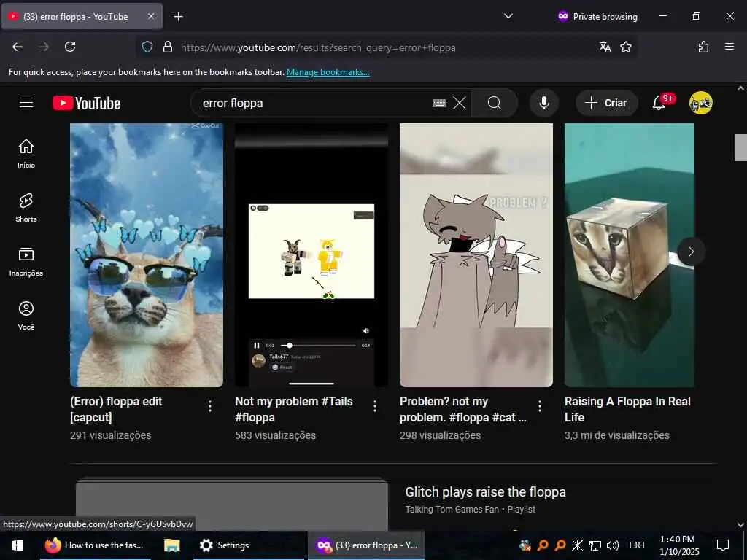The height and width of the screenshot is (560, 747).
Task: Open the Extensions puzzle icon
Action: point(703,47)
